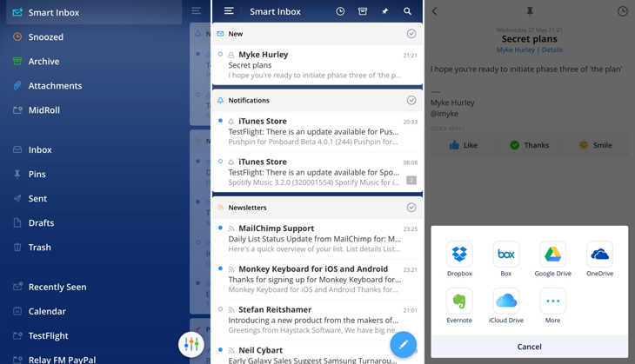This screenshot has width=635, height=364.
Task: Pin the Secret plans email
Action: click(x=529, y=11)
